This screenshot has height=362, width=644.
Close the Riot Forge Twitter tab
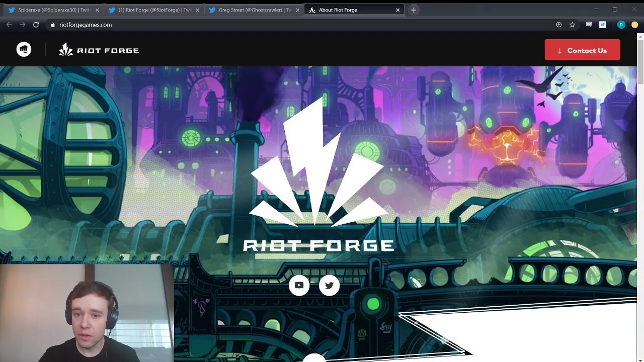[197, 10]
